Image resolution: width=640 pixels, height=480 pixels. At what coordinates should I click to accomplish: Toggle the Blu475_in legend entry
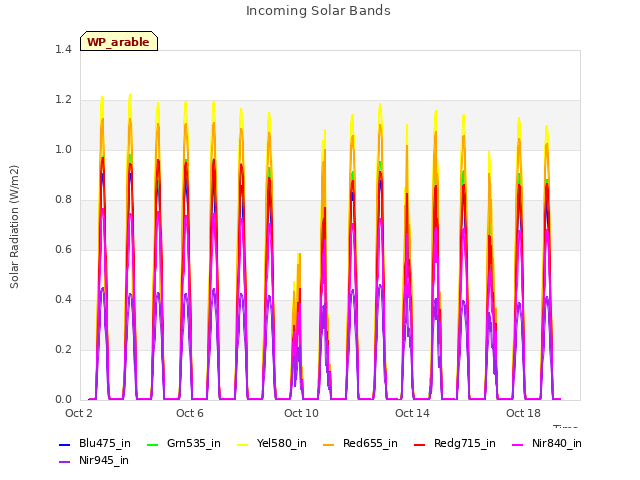pyautogui.click(x=95, y=444)
